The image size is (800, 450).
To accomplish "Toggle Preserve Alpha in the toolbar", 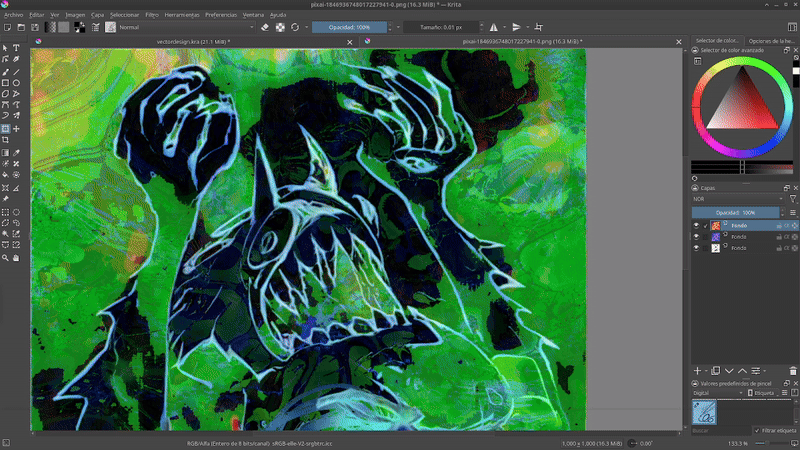I will click(280, 27).
